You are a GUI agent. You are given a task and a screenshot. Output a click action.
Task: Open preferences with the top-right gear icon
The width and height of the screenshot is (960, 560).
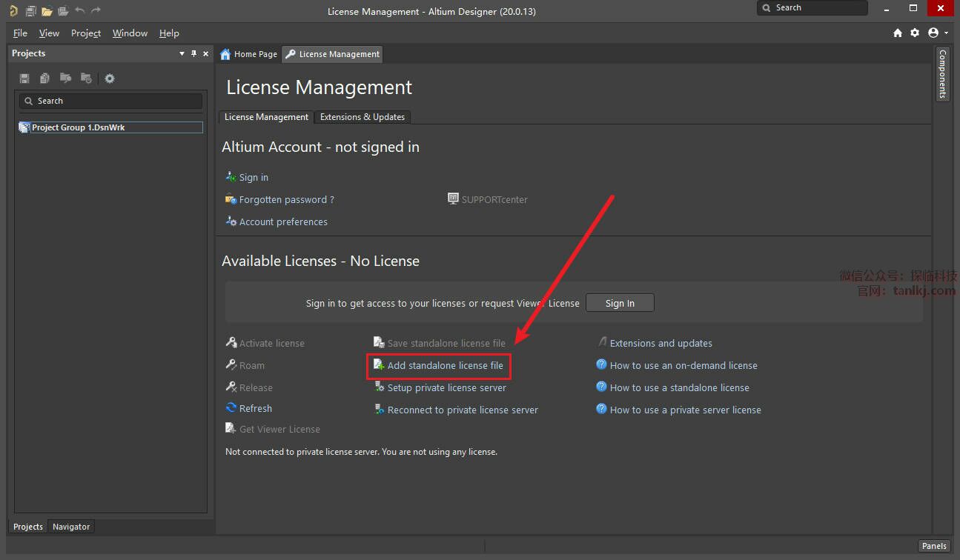coord(915,33)
